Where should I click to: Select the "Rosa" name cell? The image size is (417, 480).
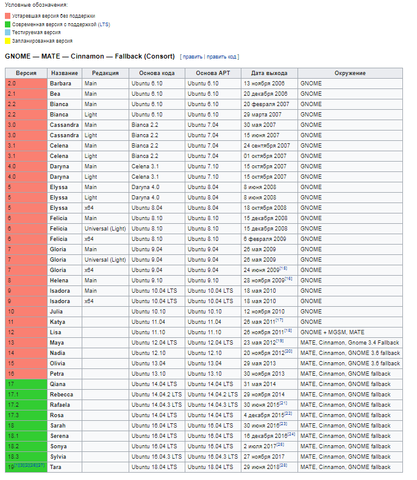click(x=64, y=415)
